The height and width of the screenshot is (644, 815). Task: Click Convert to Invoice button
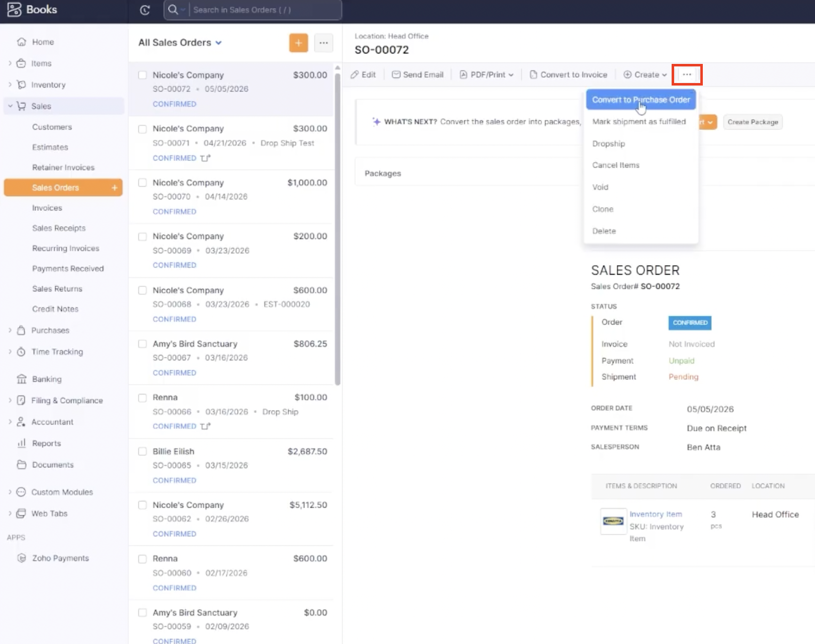click(568, 74)
